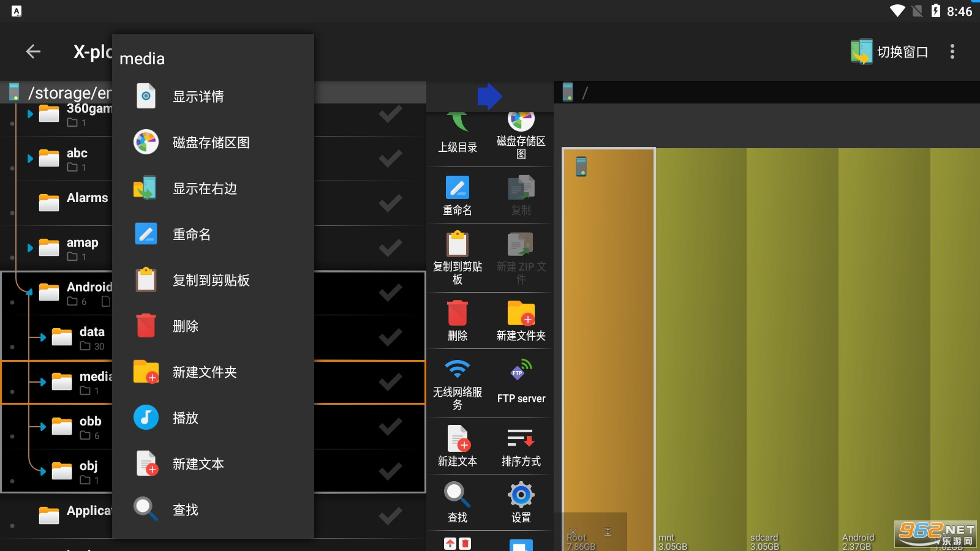Expand the media folder arrow
980x551 pixels.
(42, 382)
